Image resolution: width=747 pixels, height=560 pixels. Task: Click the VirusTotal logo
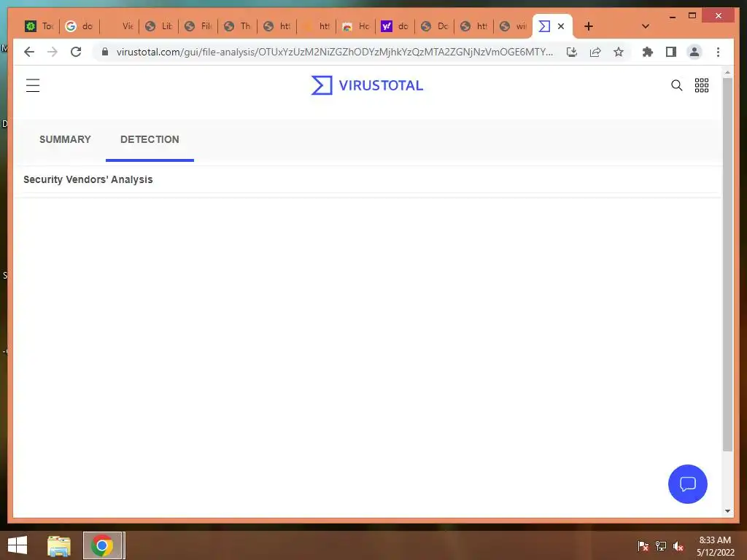pos(367,85)
